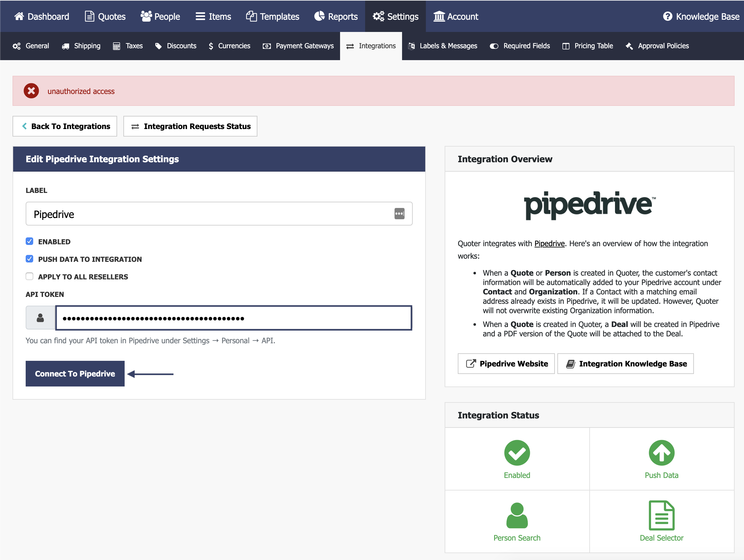Click the user icon beside API token
Screen dimensions: 744x560
pos(40,318)
